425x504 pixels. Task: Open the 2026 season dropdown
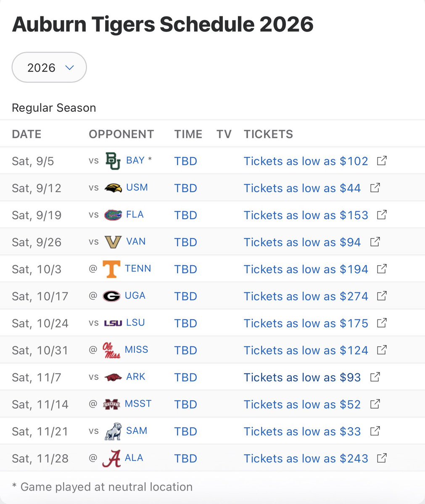[x=49, y=67]
